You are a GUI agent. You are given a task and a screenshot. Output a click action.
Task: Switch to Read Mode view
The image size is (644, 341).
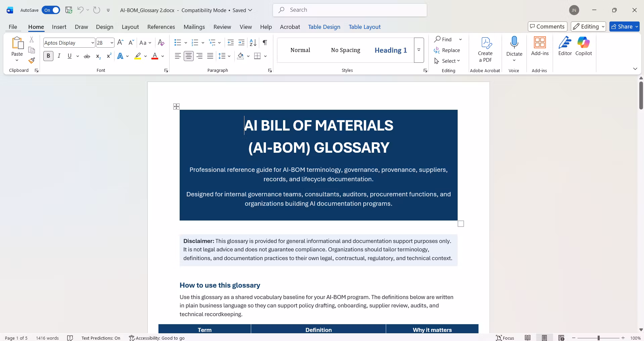pyautogui.click(x=528, y=338)
